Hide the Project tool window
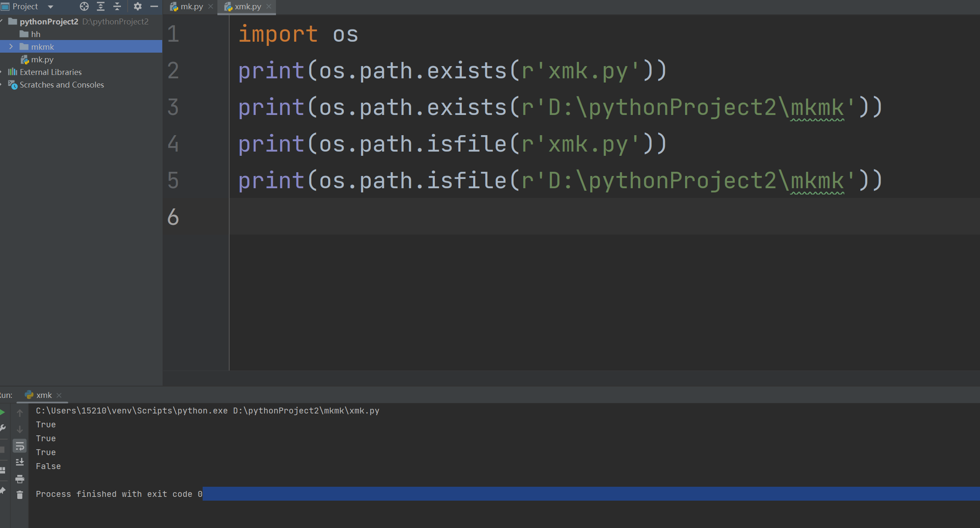 coord(154,6)
